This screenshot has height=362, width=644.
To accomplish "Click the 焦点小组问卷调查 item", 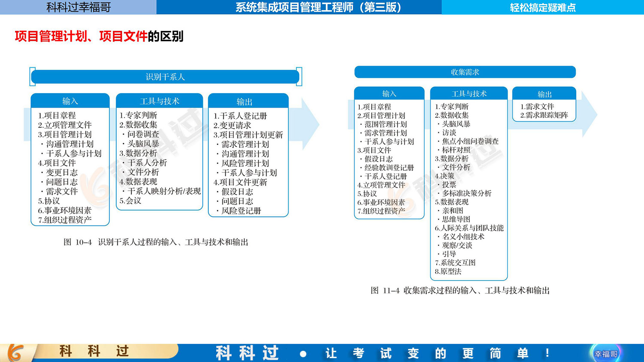I will point(470,141).
